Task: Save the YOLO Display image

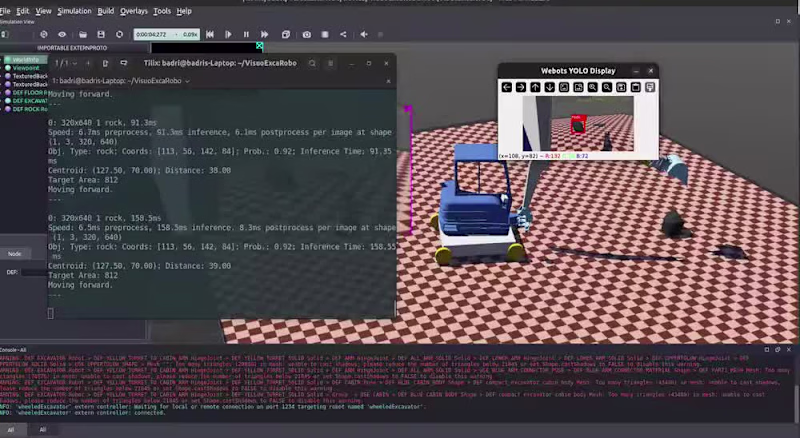Action: coord(621,87)
